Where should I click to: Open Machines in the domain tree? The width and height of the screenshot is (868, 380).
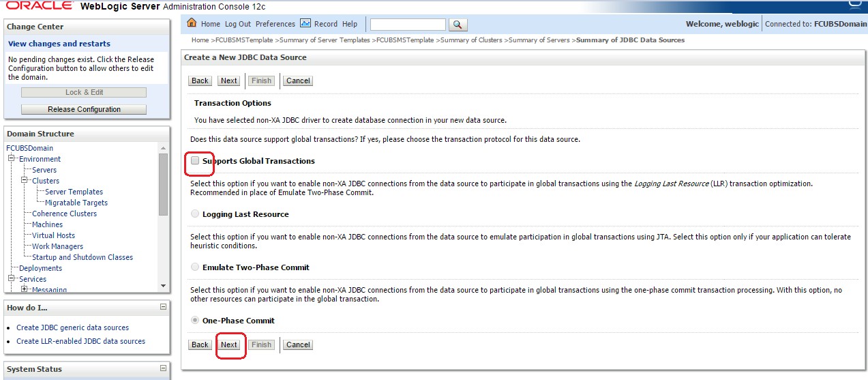click(x=47, y=224)
